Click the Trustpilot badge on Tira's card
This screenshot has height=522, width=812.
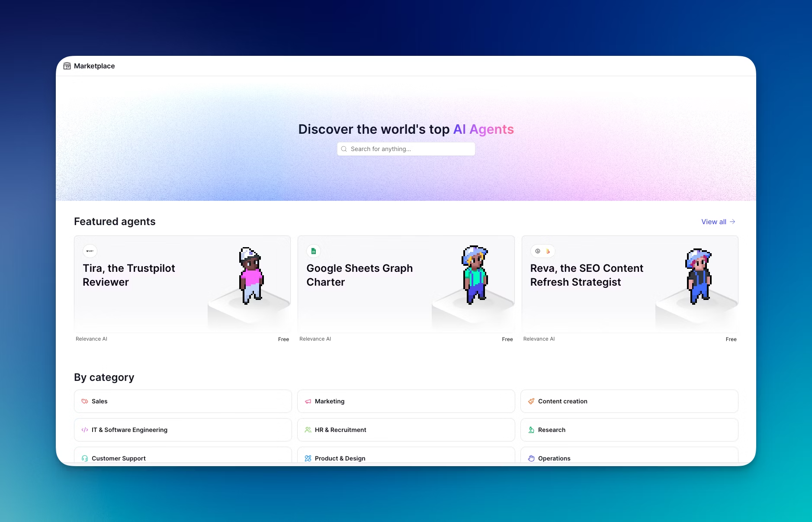pos(90,251)
